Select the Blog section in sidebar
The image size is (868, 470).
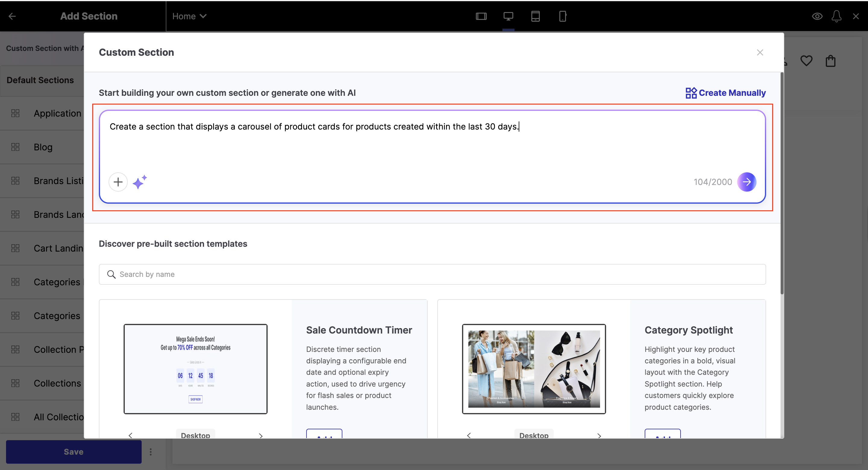pos(43,147)
